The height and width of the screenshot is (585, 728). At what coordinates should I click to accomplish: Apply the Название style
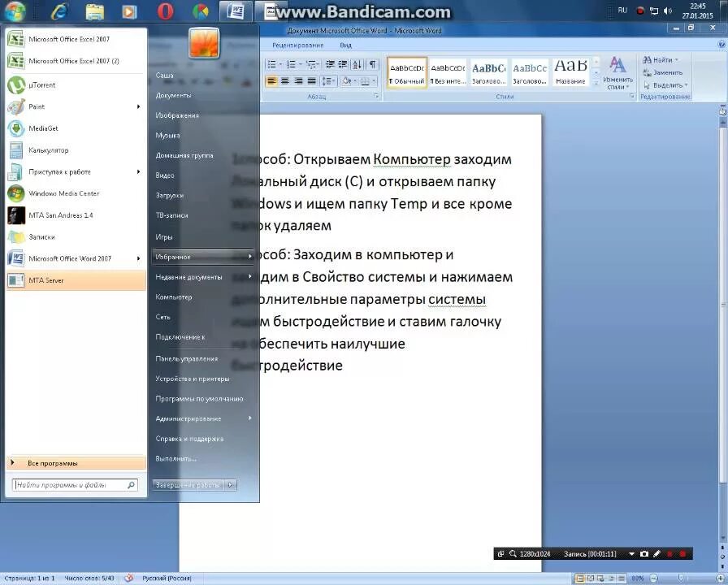[570, 72]
